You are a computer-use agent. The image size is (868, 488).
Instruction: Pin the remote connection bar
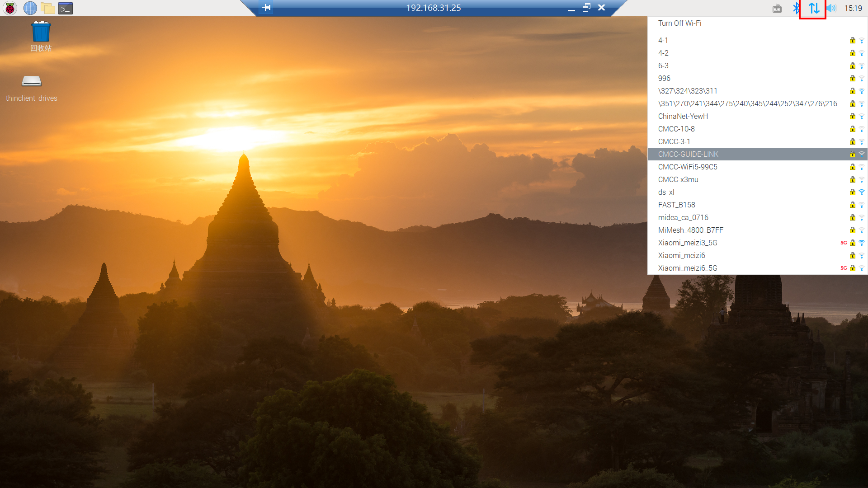tap(267, 8)
